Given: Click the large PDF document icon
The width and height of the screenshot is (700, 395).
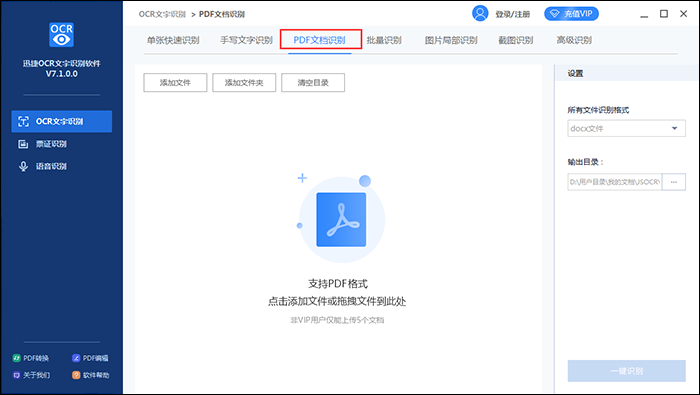Looking at the screenshot, I should [341, 220].
